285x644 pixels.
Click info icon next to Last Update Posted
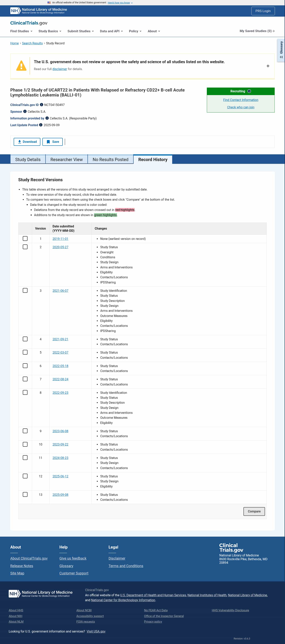tap(41, 125)
